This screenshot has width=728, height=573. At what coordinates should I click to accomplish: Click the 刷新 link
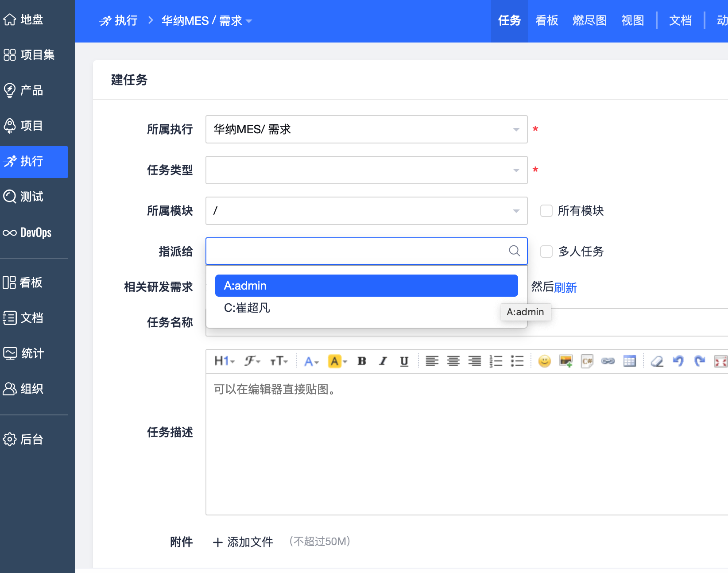[x=565, y=288]
